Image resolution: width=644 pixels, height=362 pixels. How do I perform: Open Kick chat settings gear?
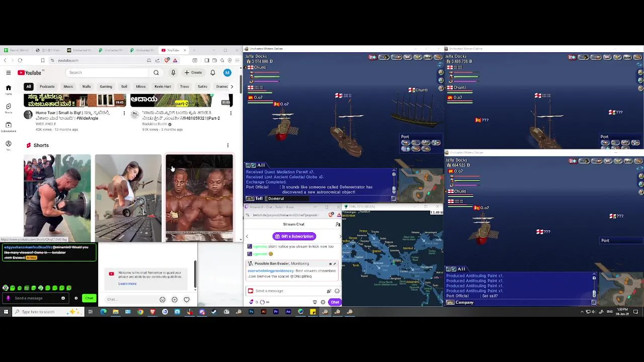tap(76, 298)
